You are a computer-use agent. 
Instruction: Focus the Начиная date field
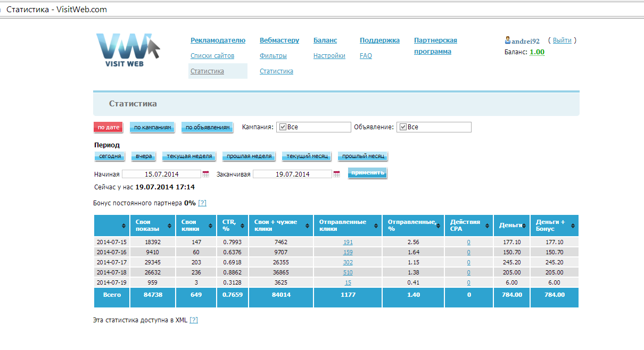pyautogui.click(x=162, y=174)
